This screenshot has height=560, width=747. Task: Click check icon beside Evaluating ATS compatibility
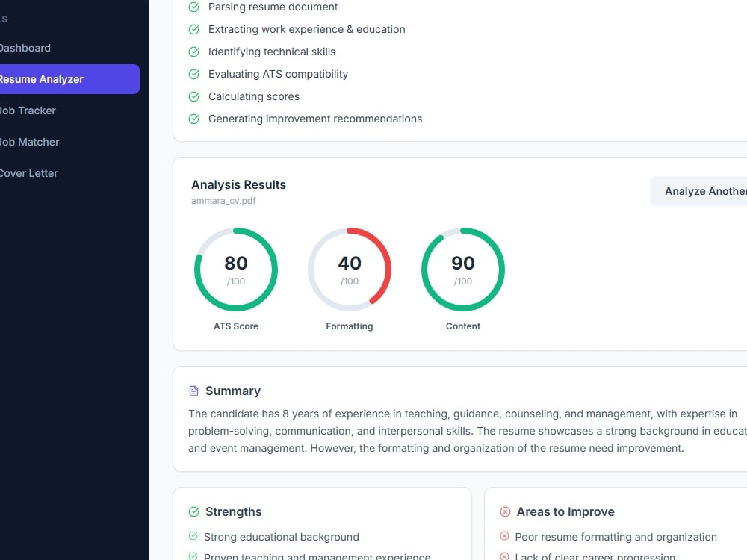pos(194,74)
